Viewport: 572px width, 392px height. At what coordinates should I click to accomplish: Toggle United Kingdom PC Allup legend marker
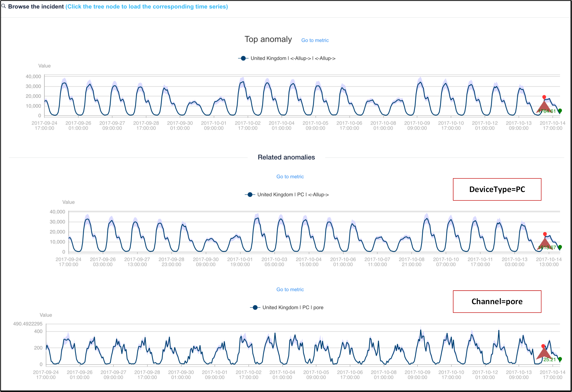pos(250,195)
